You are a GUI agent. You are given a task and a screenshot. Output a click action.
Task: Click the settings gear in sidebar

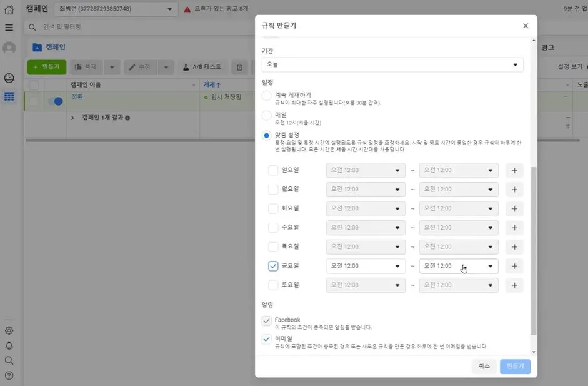coord(9,330)
